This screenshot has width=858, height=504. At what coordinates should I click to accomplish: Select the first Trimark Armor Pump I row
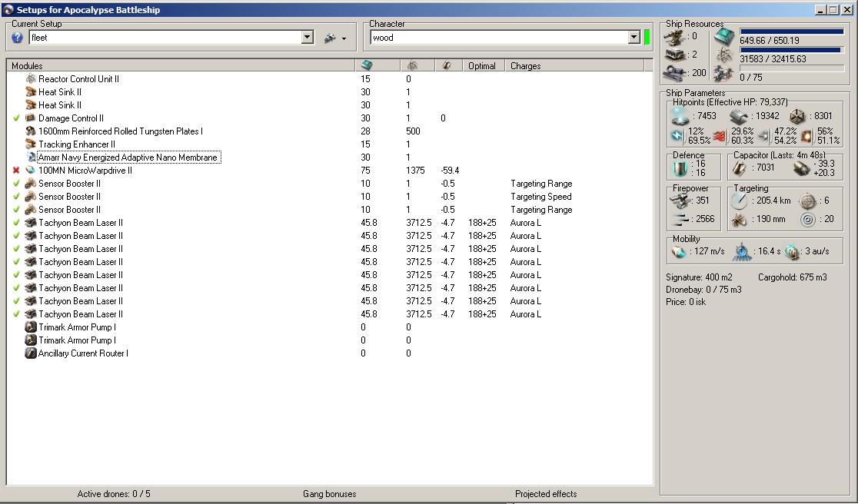[x=328, y=327]
